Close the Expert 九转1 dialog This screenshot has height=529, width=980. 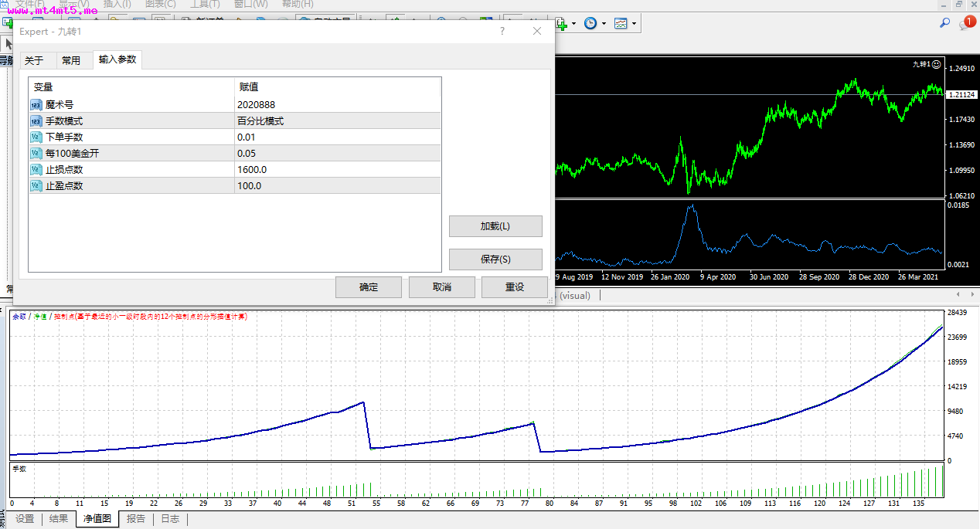(537, 31)
